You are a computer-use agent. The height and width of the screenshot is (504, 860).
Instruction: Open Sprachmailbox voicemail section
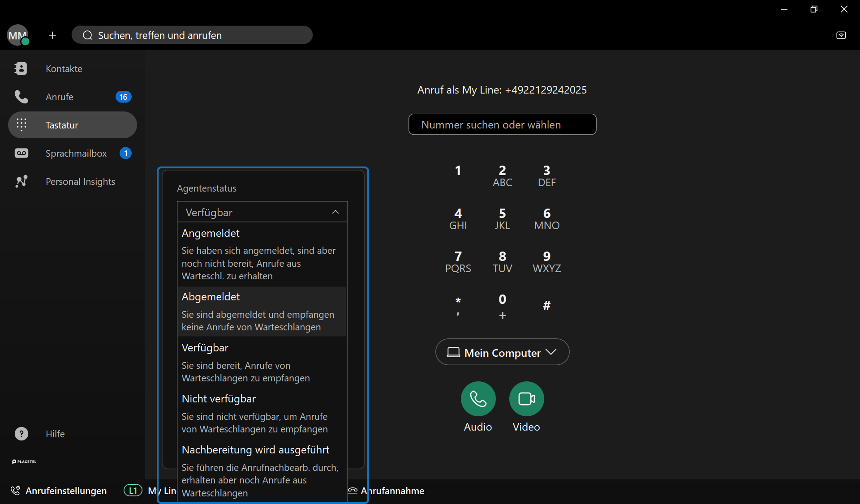click(76, 153)
